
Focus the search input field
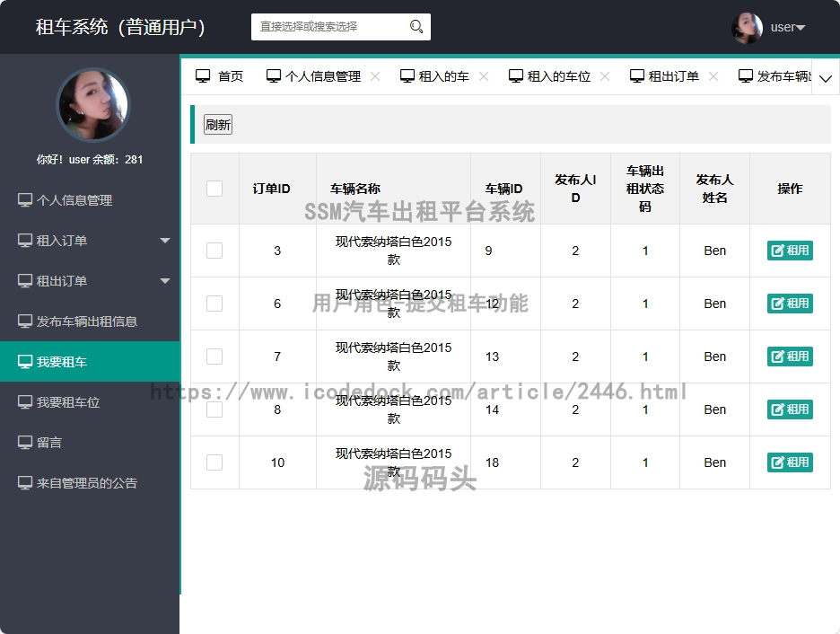pos(341,27)
